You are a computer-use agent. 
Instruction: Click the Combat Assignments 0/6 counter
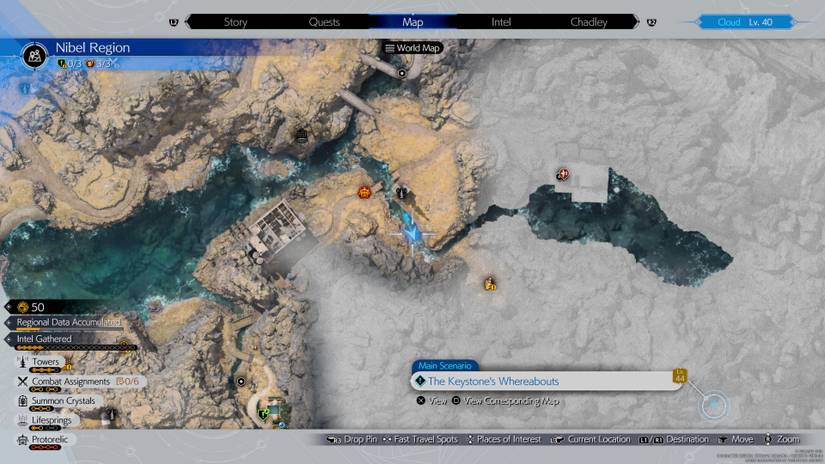127,381
